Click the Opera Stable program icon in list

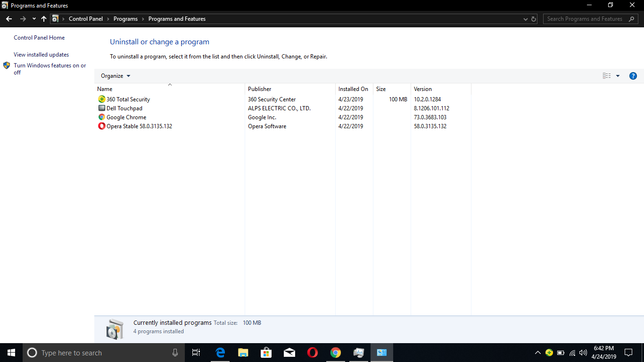tap(101, 126)
